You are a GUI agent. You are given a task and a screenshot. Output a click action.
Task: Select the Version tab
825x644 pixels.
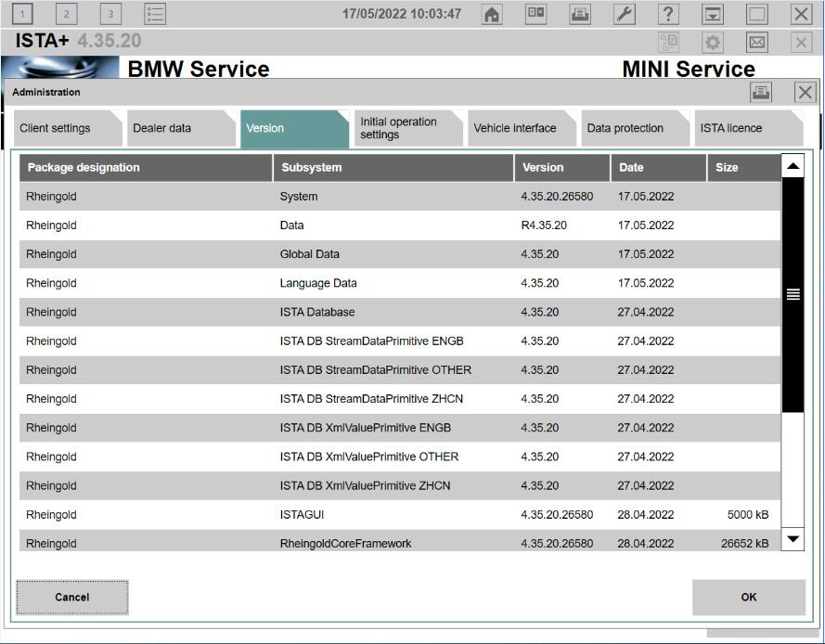coord(295,128)
